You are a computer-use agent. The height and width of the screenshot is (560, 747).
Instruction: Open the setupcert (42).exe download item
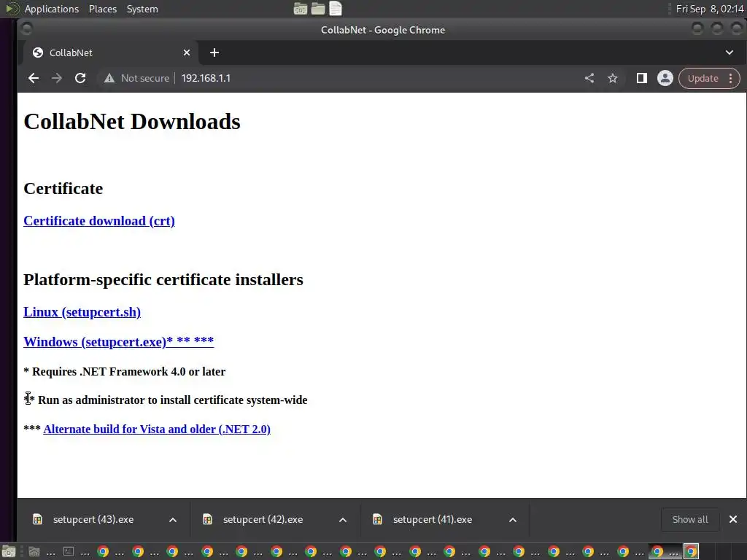263,519
